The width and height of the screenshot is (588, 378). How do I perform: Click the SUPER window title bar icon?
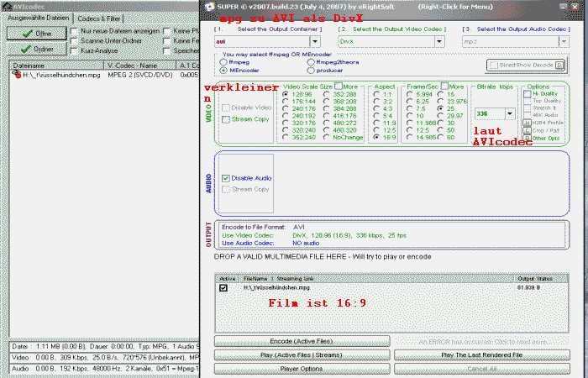(211, 5)
